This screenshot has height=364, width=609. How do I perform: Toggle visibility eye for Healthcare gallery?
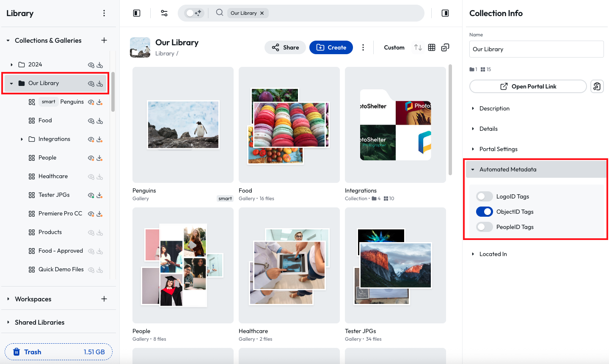tap(91, 176)
